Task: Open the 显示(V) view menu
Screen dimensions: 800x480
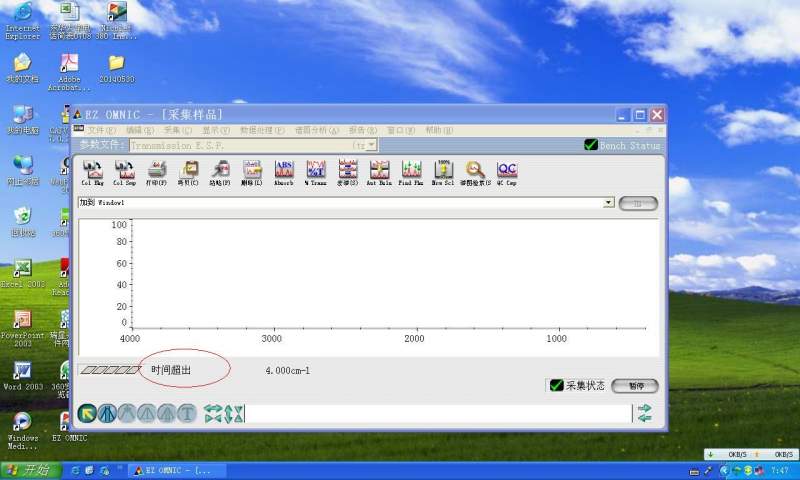Action: 216,130
